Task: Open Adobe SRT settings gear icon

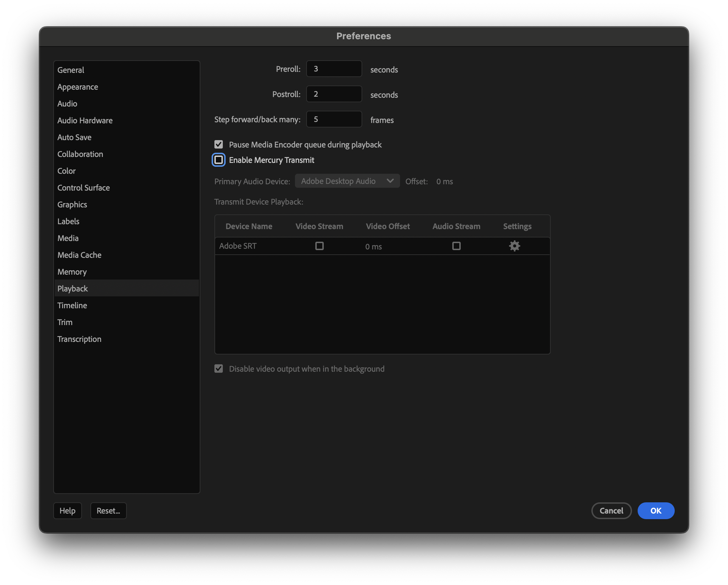Action: (514, 246)
